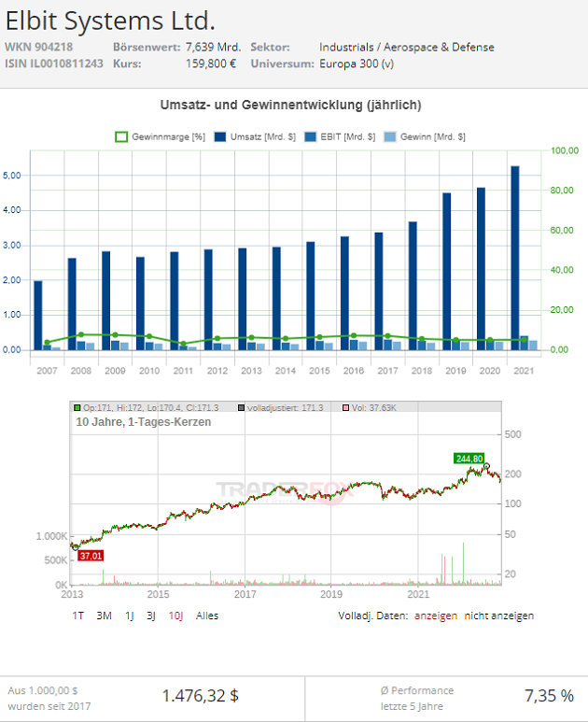Select the 3M chart timeframe

point(104,616)
